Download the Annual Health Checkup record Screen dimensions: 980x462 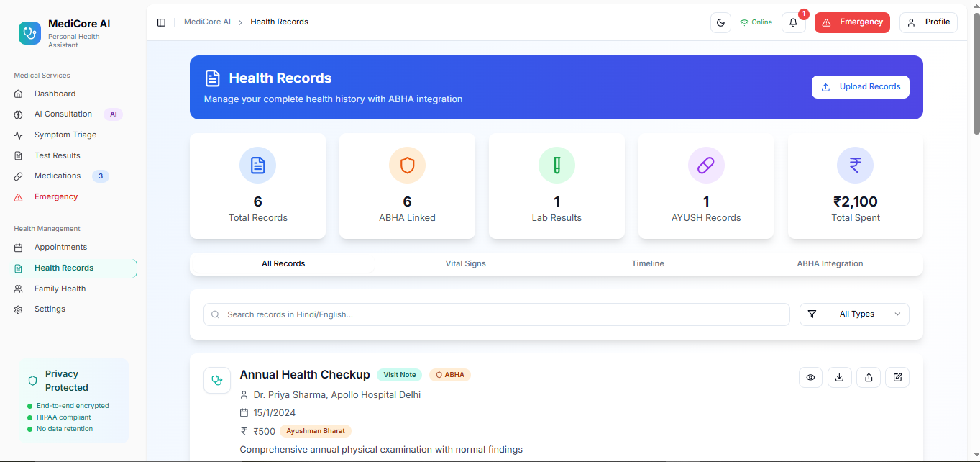click(840, 378)
